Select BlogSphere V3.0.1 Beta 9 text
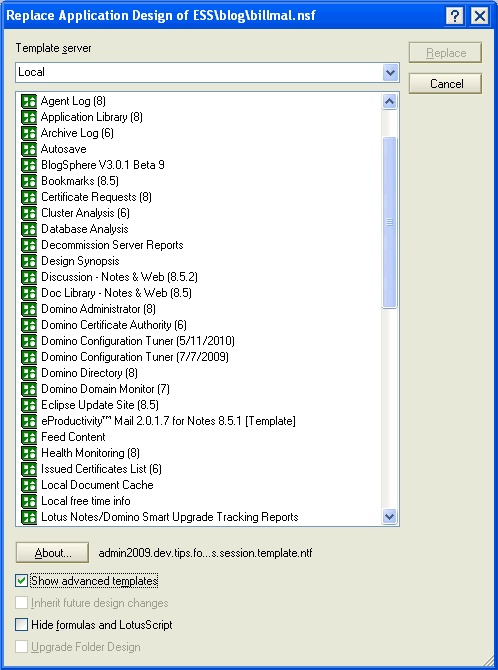498x670 pixels. pyautogui.click(x=103, y=165)
